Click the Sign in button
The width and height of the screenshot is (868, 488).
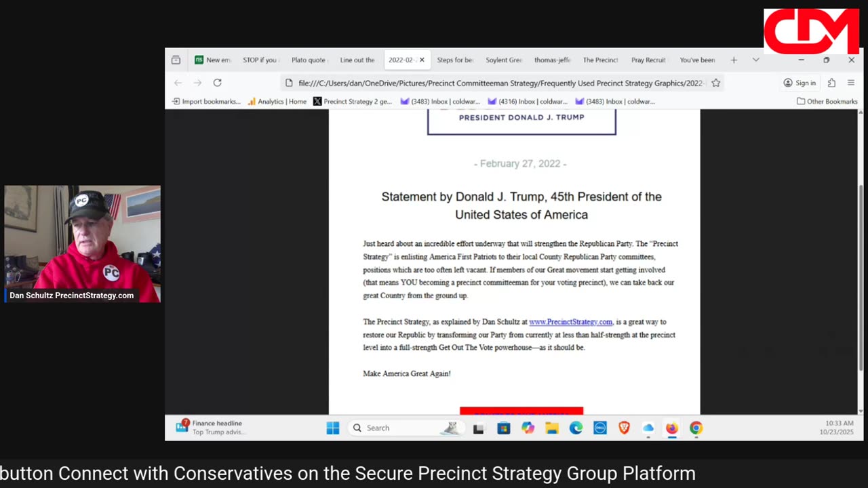click(800, 83)
